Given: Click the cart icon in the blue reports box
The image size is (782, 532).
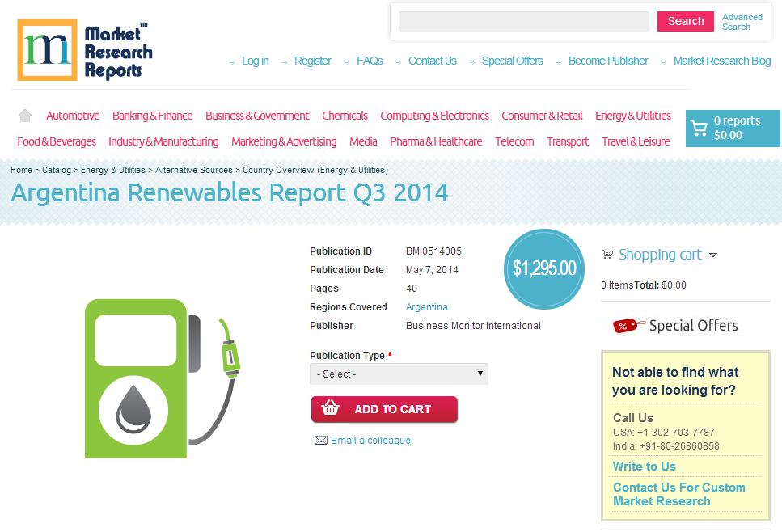Looking at the screenshot, I should coord(699,129).
